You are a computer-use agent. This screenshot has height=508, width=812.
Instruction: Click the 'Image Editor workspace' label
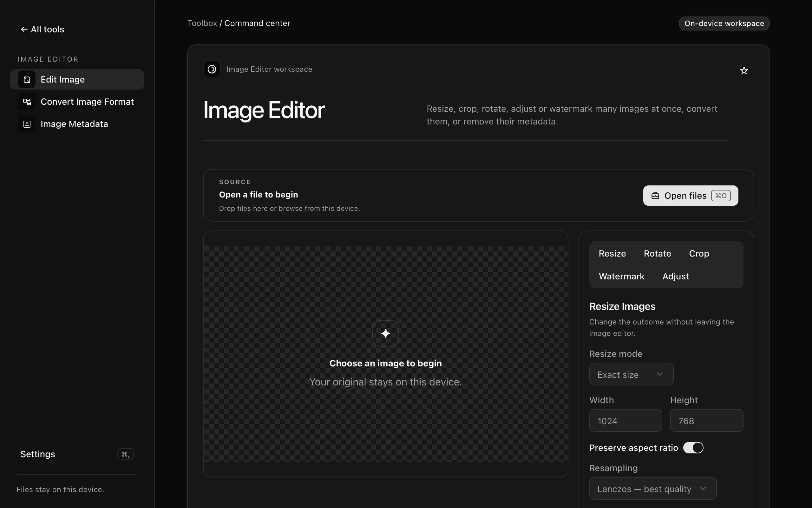point(269,69)
